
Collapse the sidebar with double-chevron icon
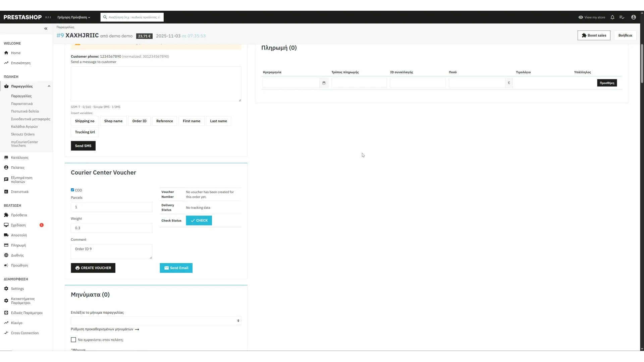pos(46,28)
